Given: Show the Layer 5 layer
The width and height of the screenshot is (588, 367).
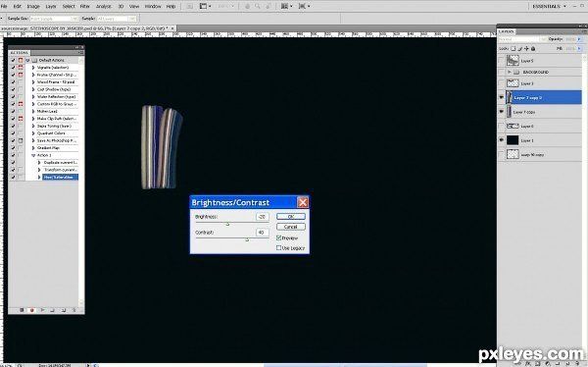Looking at the screenshot, I should coord(502,61).
